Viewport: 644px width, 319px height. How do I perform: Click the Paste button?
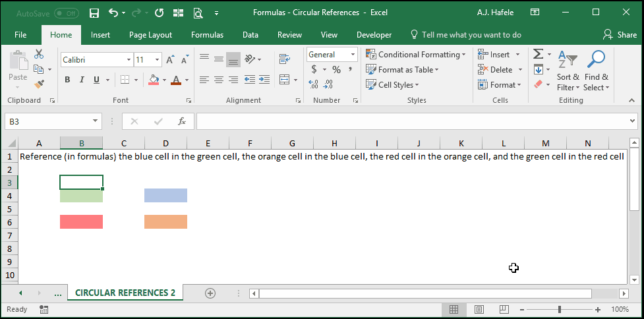point(18,70)
